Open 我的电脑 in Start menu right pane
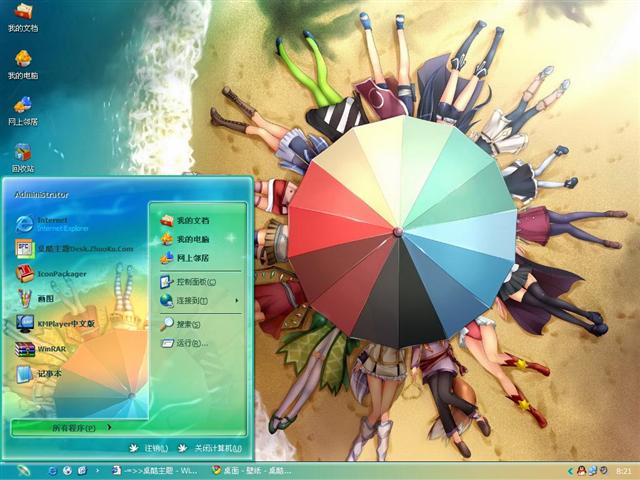This screenshot has height=480, width=640. (x=184, y=239)
